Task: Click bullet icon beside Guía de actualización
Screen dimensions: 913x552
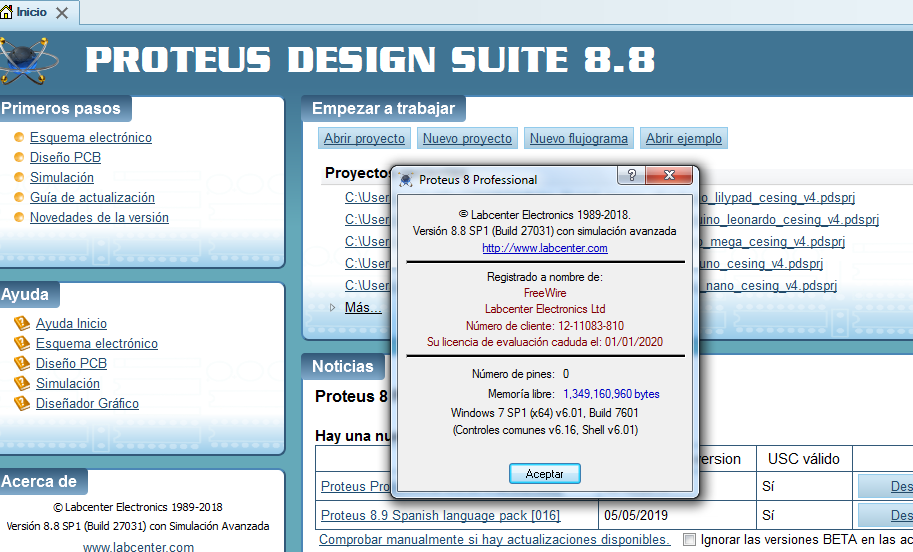Action: tap(19, 197)
